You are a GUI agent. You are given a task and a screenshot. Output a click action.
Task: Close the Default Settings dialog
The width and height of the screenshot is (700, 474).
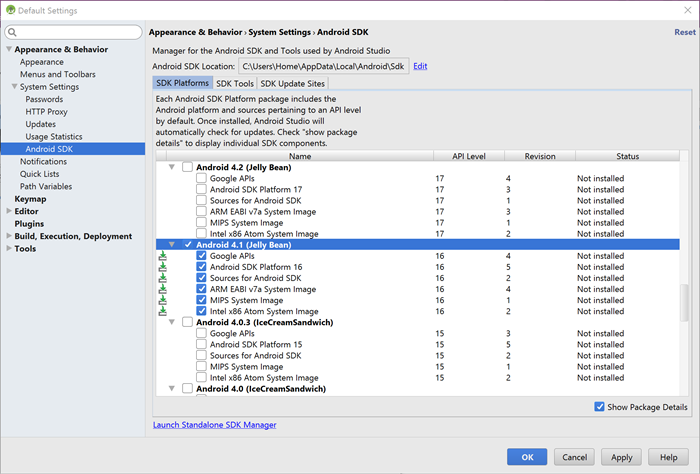click(x=688, y=10)
